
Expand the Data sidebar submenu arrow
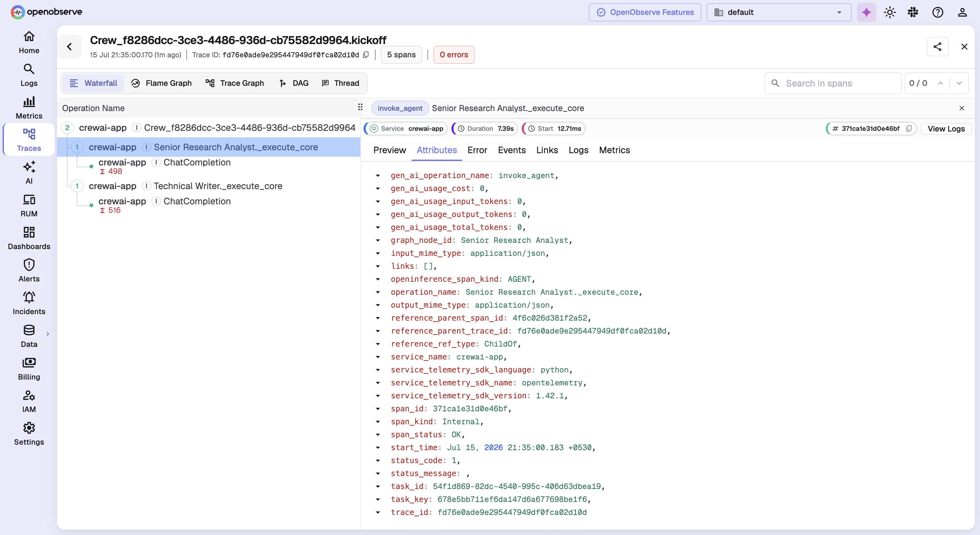click(48, 334)
